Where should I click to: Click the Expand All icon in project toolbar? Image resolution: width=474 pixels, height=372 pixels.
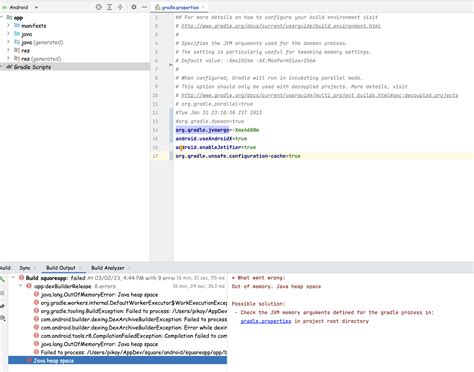tap(109, 7)
